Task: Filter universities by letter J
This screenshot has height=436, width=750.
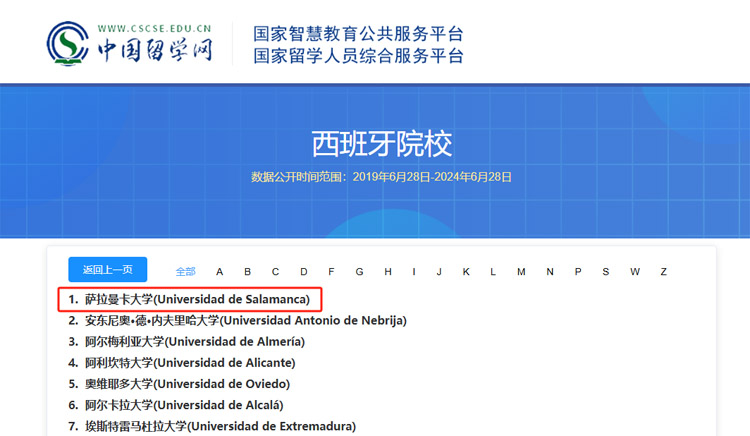Action: (x=439, y=272)
